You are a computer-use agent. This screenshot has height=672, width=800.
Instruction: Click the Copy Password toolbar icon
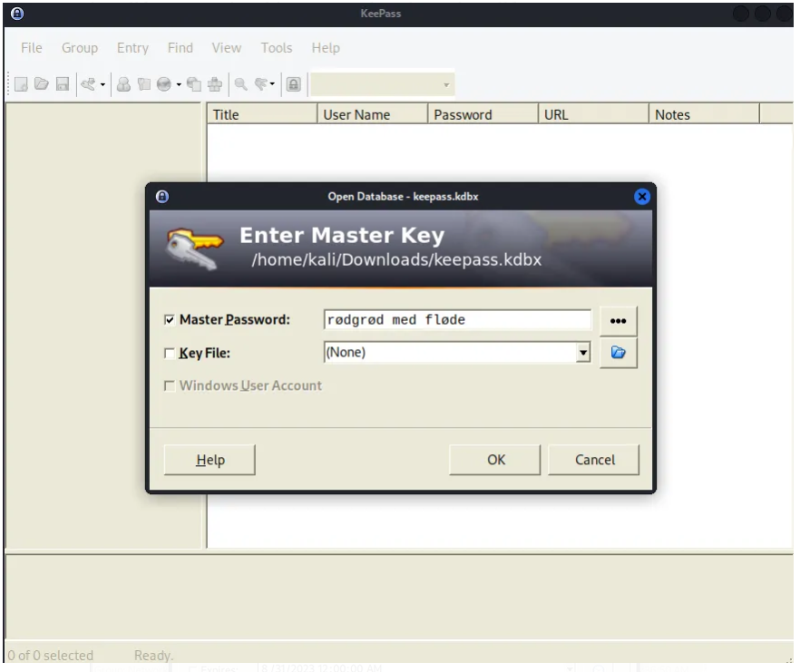click(144, 84)
